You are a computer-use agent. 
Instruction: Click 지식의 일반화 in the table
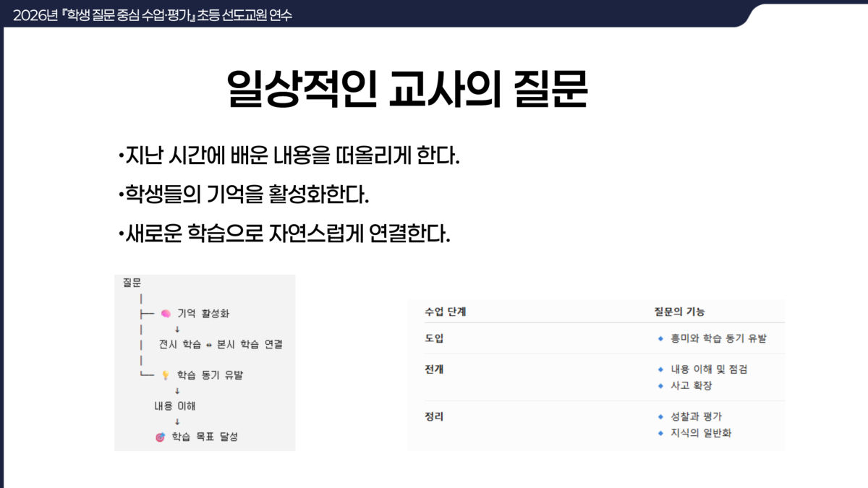pos(701,433)
